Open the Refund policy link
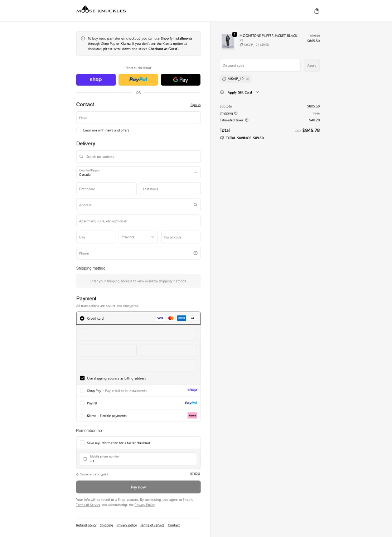Viewport: 392px width, 537px height. tap(86, 525)
